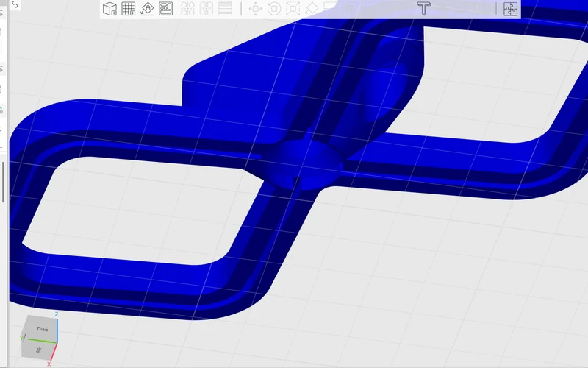This screenshot has height=368, width=588.
Task: Click the Split to objects icon
Action: coord(187,9)
